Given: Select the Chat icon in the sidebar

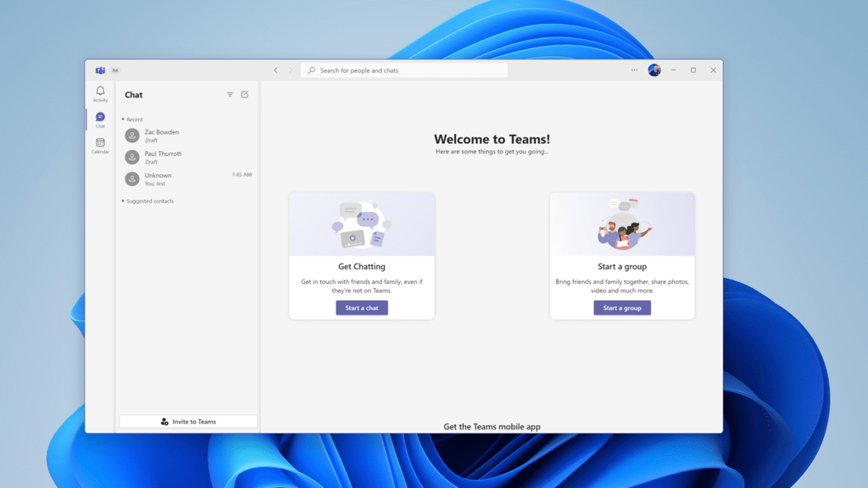Looking at the screenshot, I should (100, 116).
